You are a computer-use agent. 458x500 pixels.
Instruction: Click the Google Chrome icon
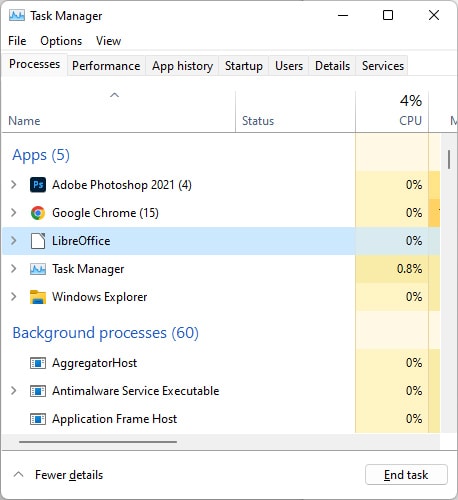38,213
